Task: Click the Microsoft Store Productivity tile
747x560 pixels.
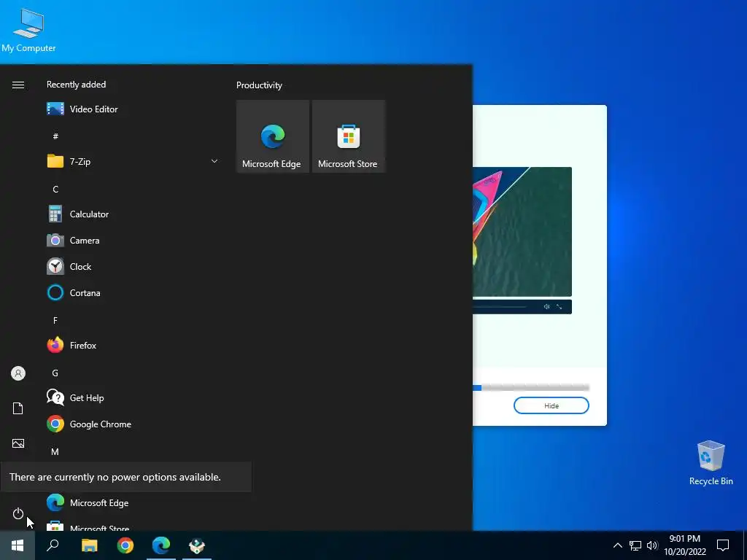Action: point(348,136)
